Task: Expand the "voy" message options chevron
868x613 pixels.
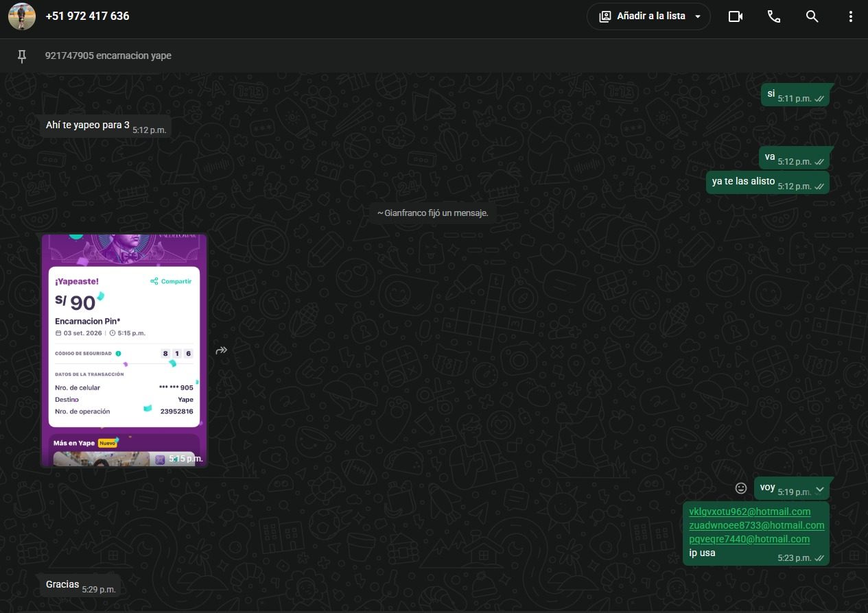Action: [x=819, y=489]
